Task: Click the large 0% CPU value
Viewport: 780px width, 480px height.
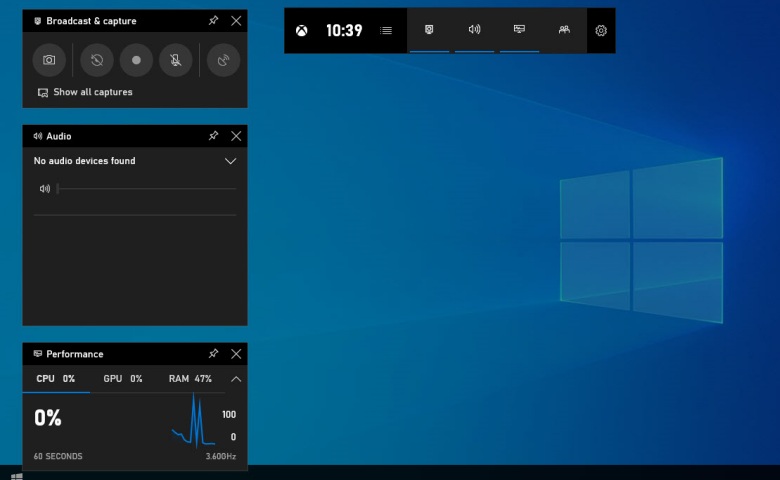Action: [48, 418]
